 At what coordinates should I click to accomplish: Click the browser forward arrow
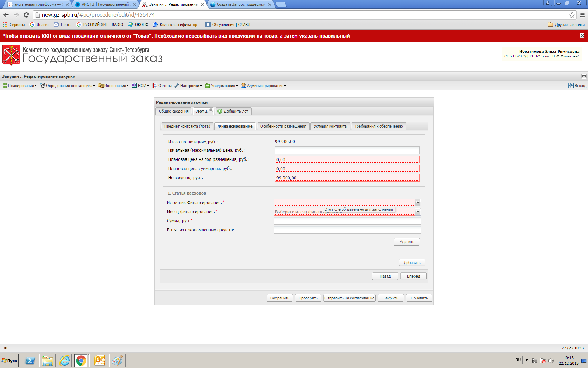pos(16,15)
